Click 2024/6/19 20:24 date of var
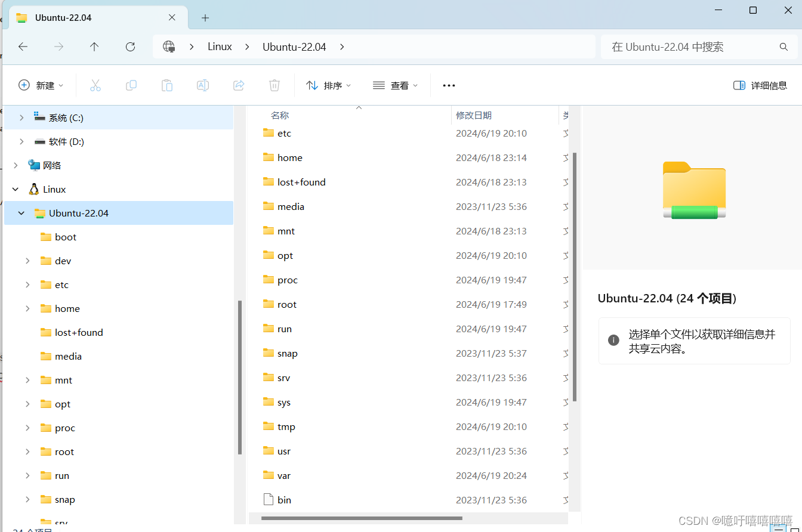Screen dimensions: 802x532 [491, 475]
